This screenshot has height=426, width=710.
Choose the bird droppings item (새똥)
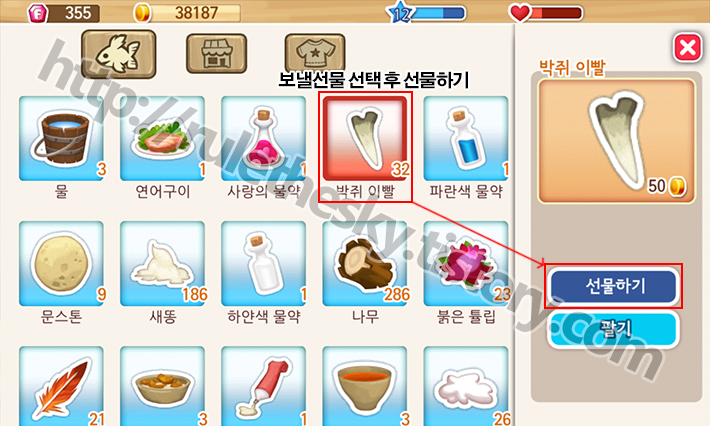coord(162,264)
